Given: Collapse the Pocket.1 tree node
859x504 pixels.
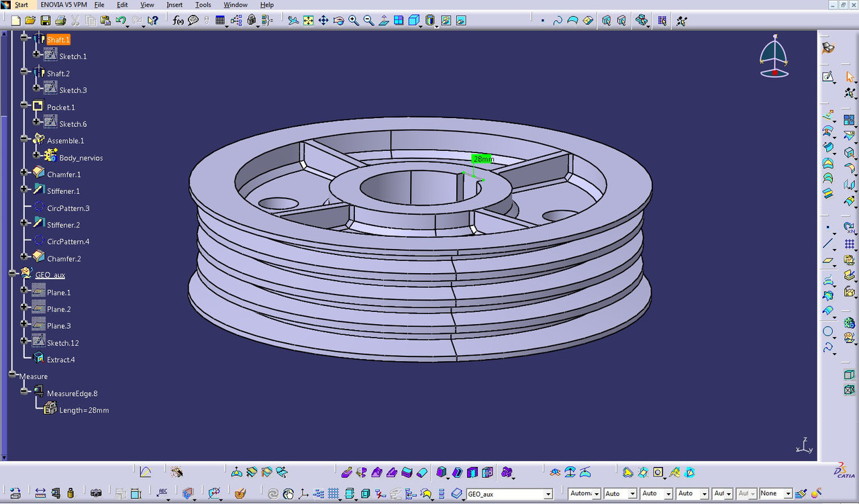Looking at the screenshot, I should click(24, 105).
